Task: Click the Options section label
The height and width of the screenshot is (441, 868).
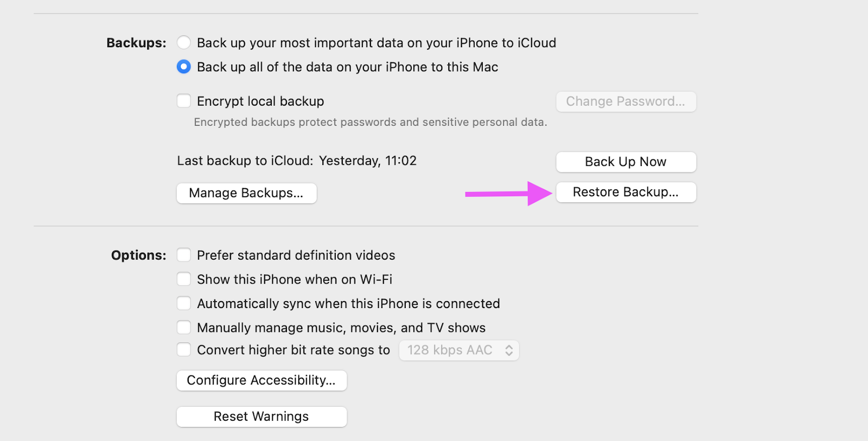Action: coord(138,255)
